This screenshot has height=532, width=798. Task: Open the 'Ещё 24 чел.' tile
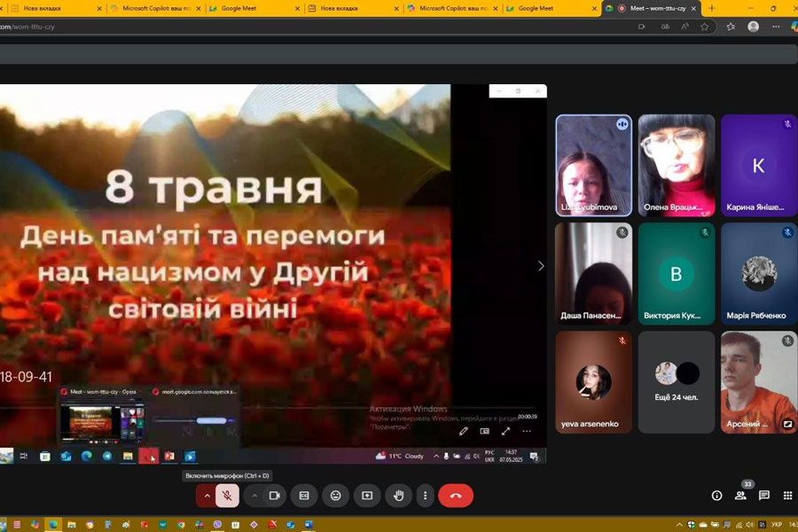point(677,382)
